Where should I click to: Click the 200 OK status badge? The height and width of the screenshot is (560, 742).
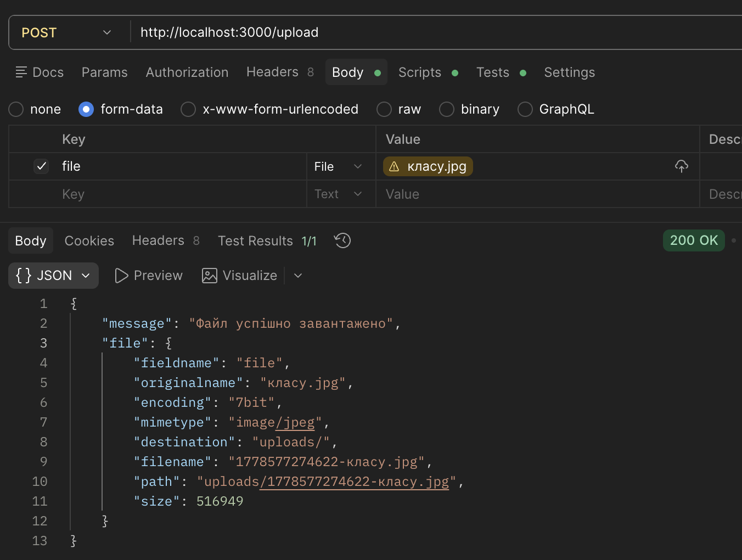click(x=694, y=240)
